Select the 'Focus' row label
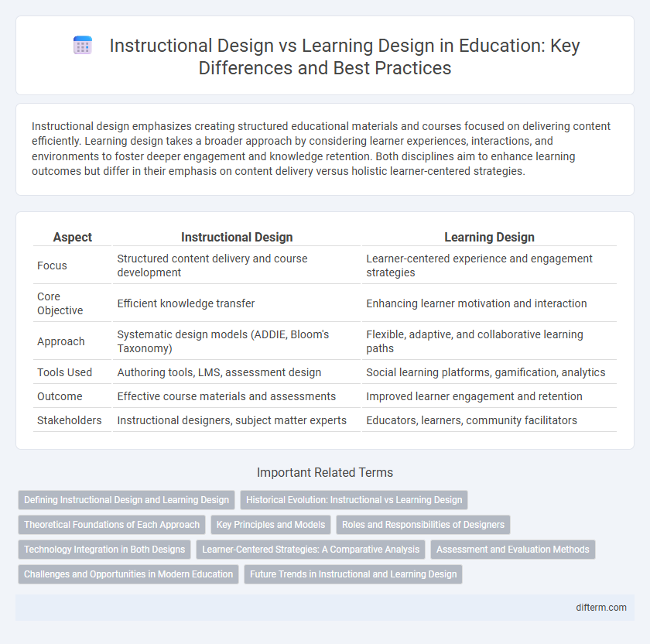The height and width of the screenshot is (644, 650). (x=52, y=265)
